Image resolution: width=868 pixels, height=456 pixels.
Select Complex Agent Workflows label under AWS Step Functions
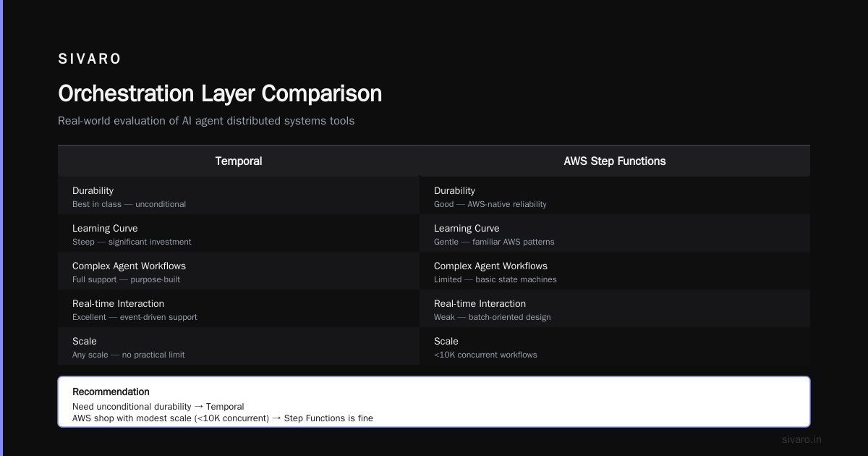point(490,266)
